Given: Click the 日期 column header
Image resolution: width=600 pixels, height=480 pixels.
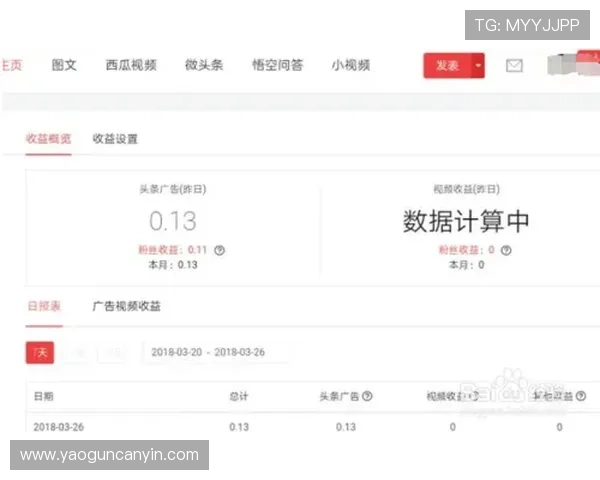Looking at the screenshot, I should (43, 396).
